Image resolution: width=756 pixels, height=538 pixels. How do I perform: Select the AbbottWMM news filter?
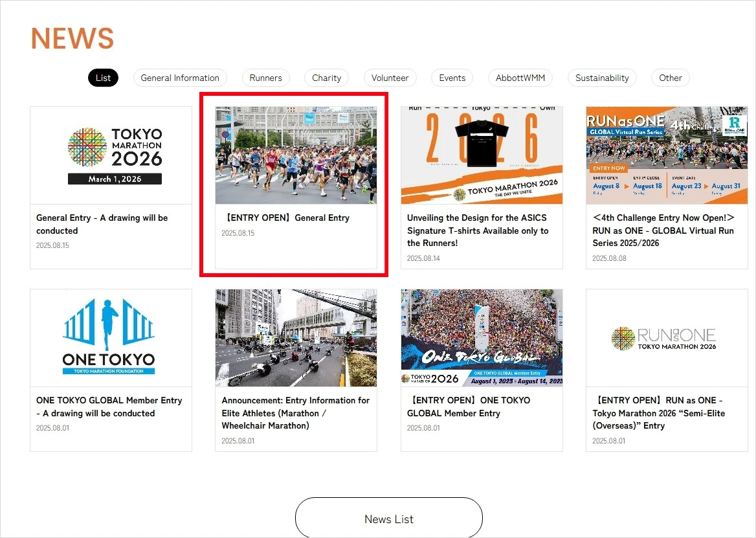(520, 78)
